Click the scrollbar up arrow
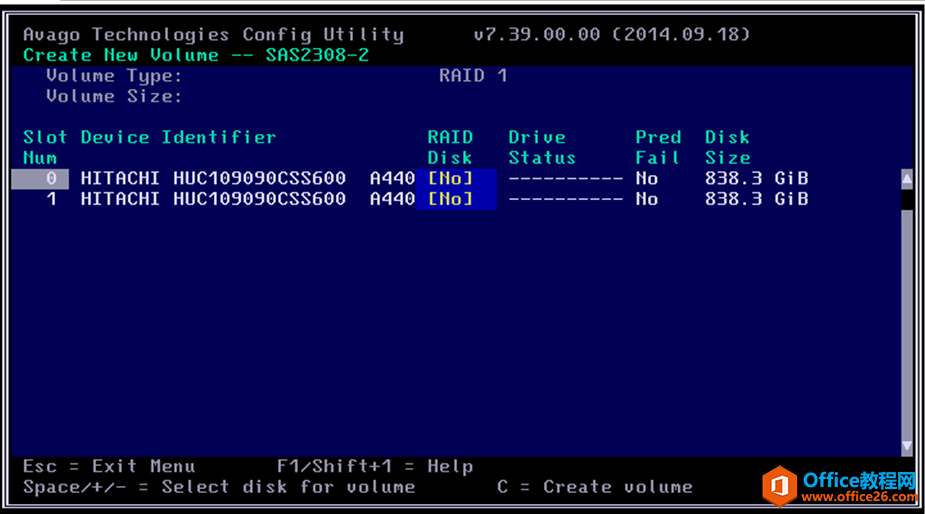Image resolution: width=925 pixels, height=514 pixels. [x=907, y=179]
